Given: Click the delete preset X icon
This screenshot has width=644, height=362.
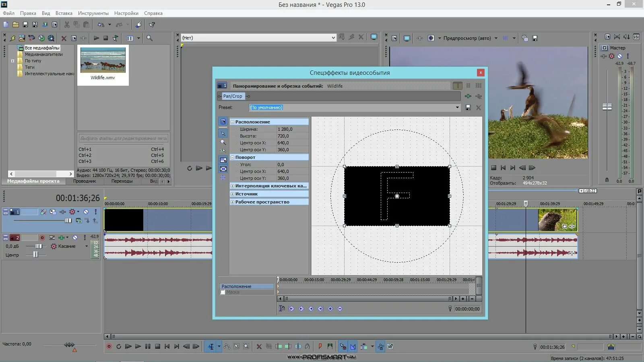Looking at the screenshot, I should click(x=479, y=108).
